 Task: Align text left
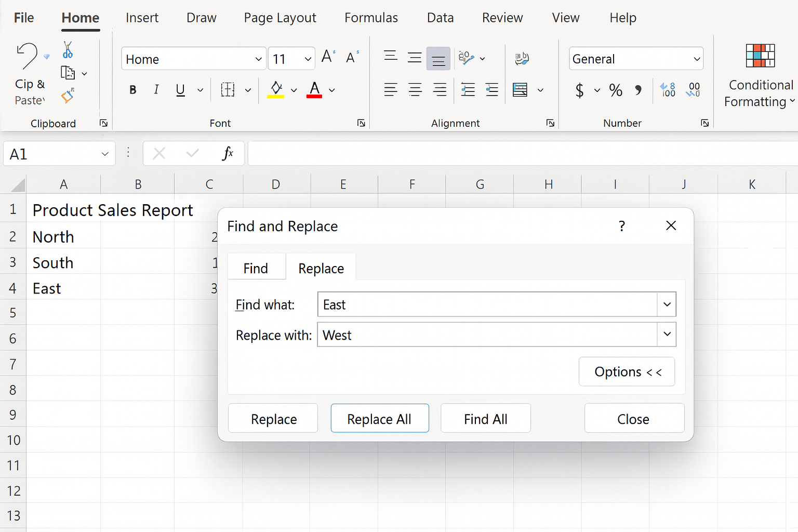point(391,90)
